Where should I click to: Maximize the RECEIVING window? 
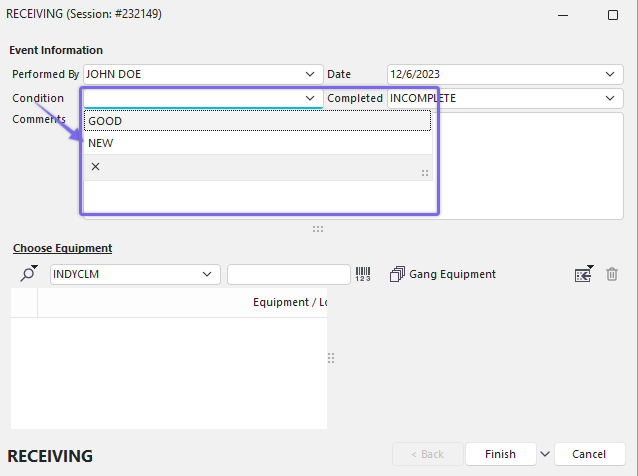pyautogui.click(x=612, y=15)
